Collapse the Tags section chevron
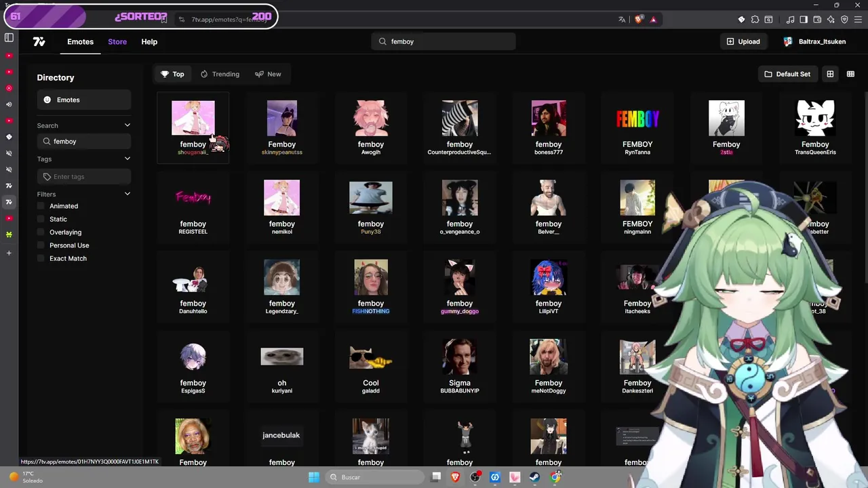This screenshot has height=488, width=868. click(x=127, y=159)
